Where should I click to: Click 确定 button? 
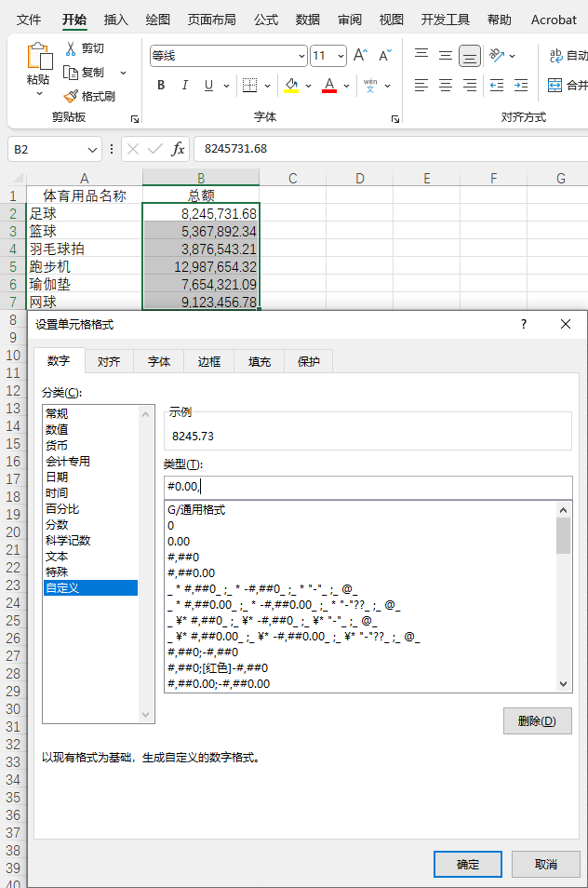[468, 864]
